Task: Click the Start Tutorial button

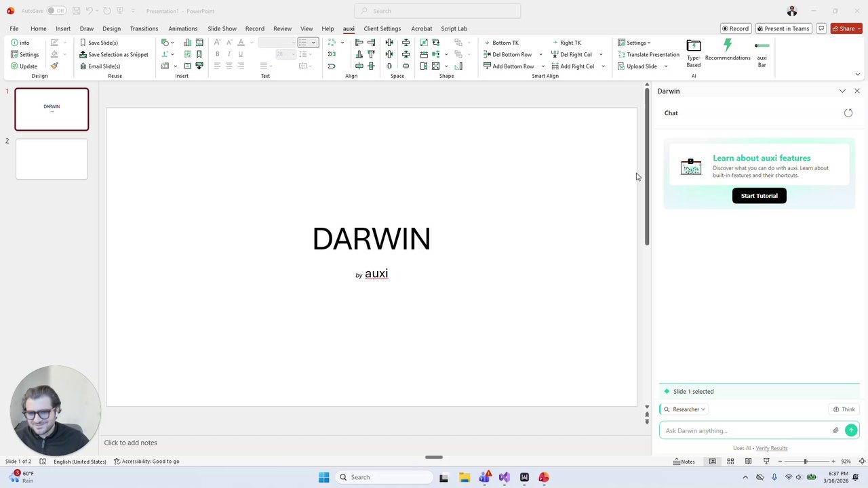Action: pos(759,196)
